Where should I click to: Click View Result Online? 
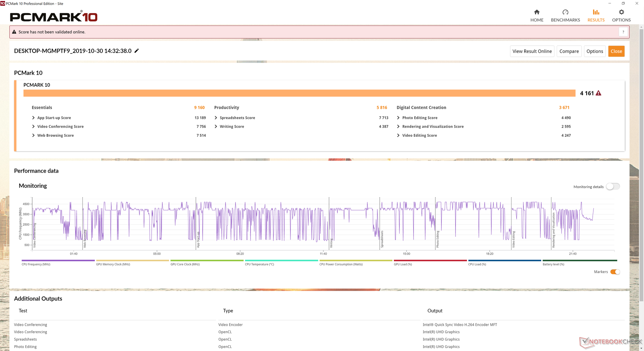tap(532, 51)
